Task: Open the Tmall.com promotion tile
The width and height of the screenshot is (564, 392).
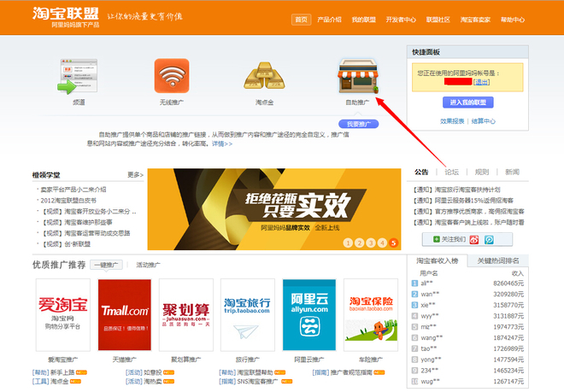Action: [x=125, y=314]
